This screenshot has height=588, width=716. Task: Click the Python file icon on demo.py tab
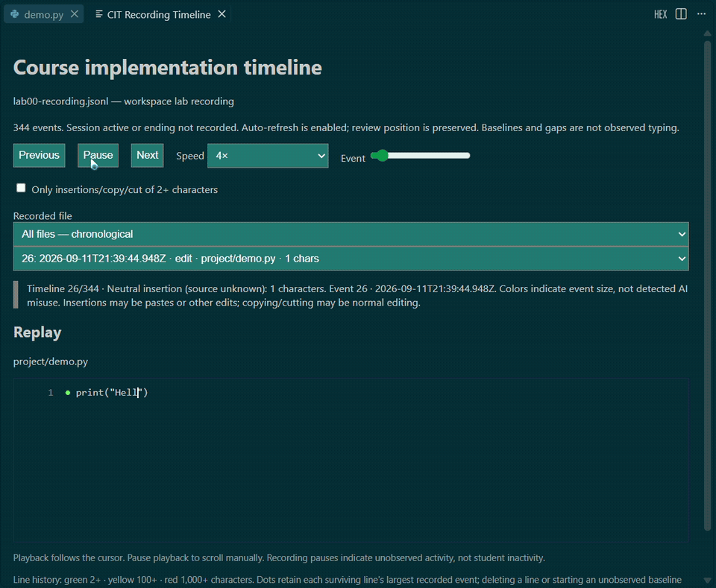point(15,14)
